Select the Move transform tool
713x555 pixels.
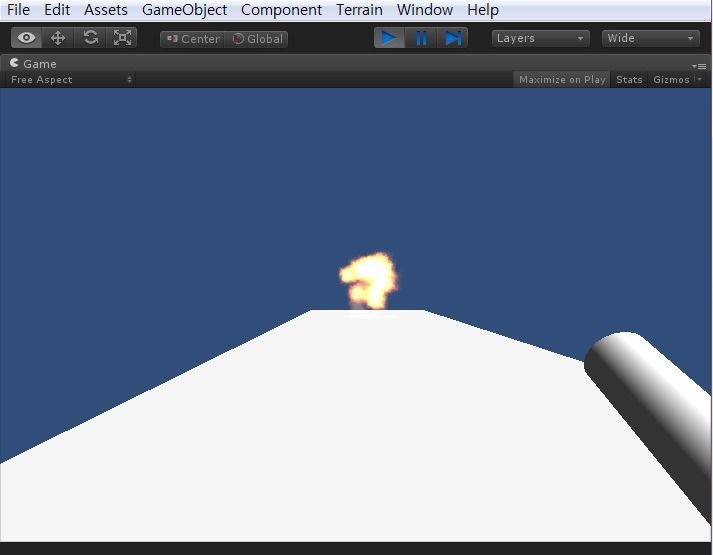[x=58, y=38]
